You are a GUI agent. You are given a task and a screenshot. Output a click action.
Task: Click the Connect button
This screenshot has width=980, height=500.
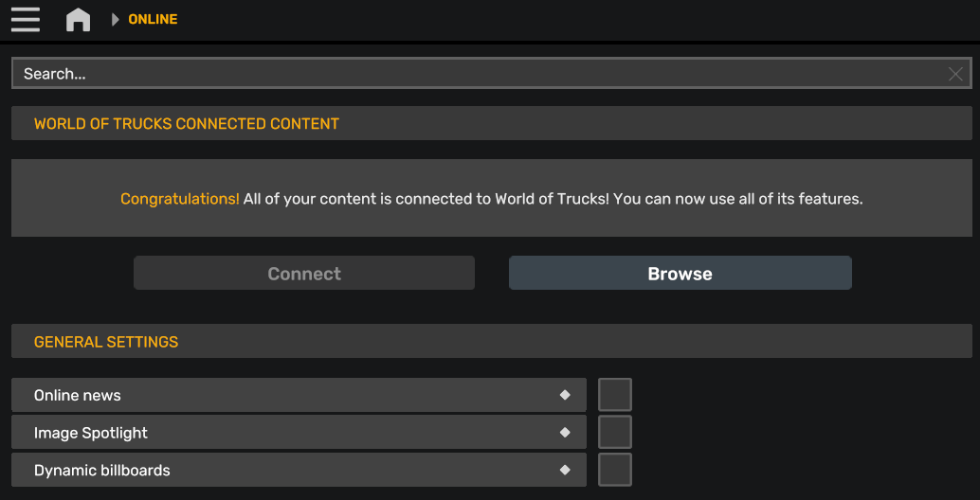pos(304,273)
